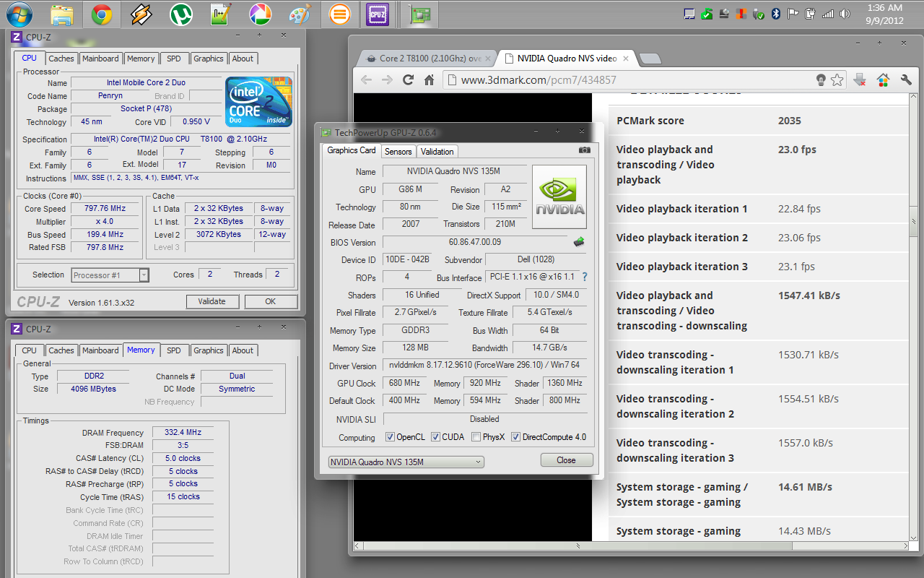
Task: Toggle the OpenCL checkbox
Action: point(390,437)
